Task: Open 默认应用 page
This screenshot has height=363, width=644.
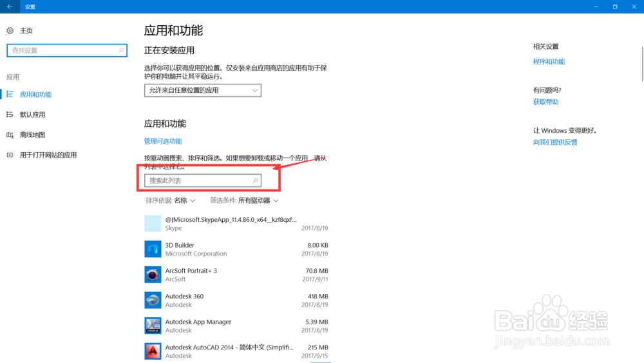Action: pos(32,114)
